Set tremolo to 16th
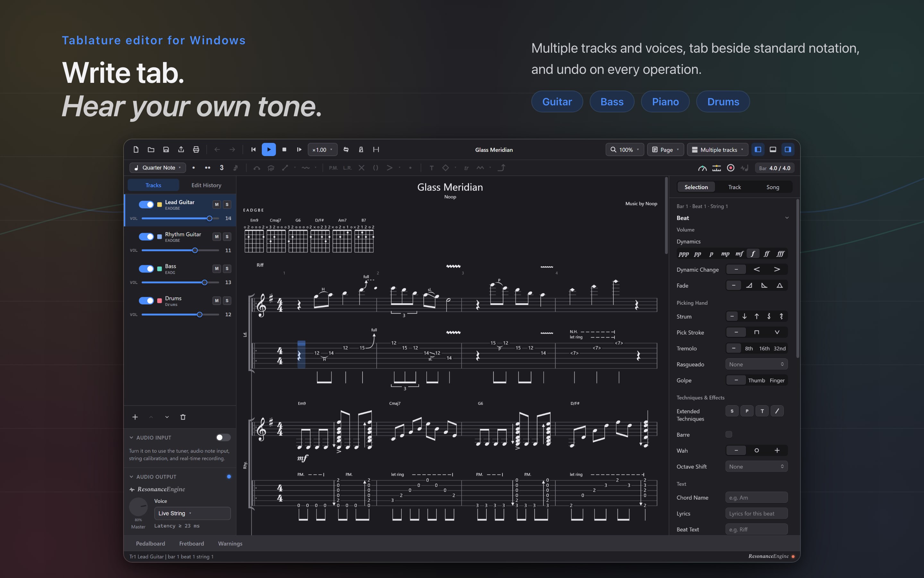Viewport: 924px width, 578px height. pyautogui.click(x=764, y=348)
